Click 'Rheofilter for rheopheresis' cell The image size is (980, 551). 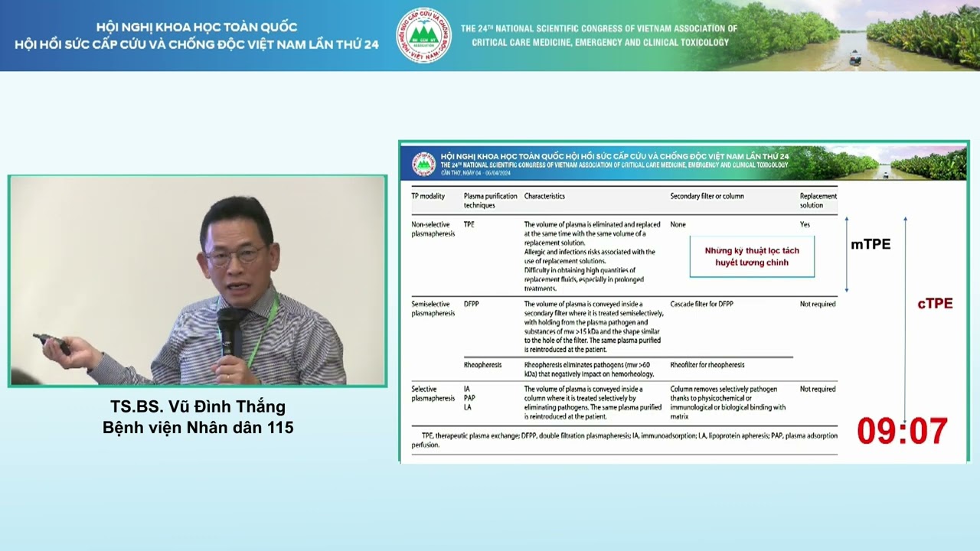pyautogui.click(x=707, y=365)
